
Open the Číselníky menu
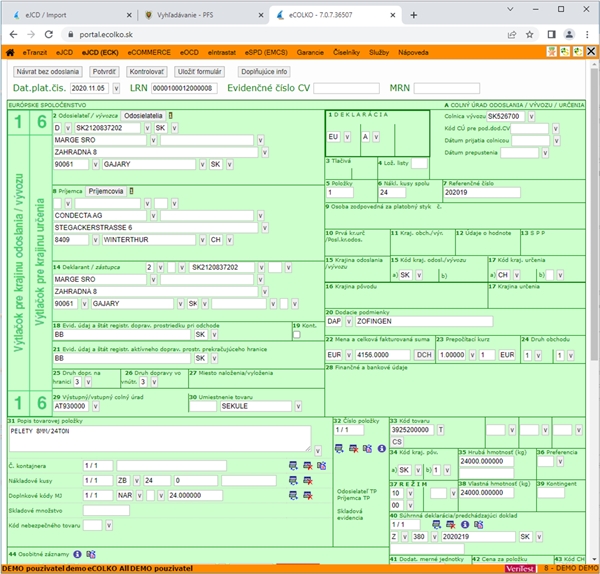346,52
